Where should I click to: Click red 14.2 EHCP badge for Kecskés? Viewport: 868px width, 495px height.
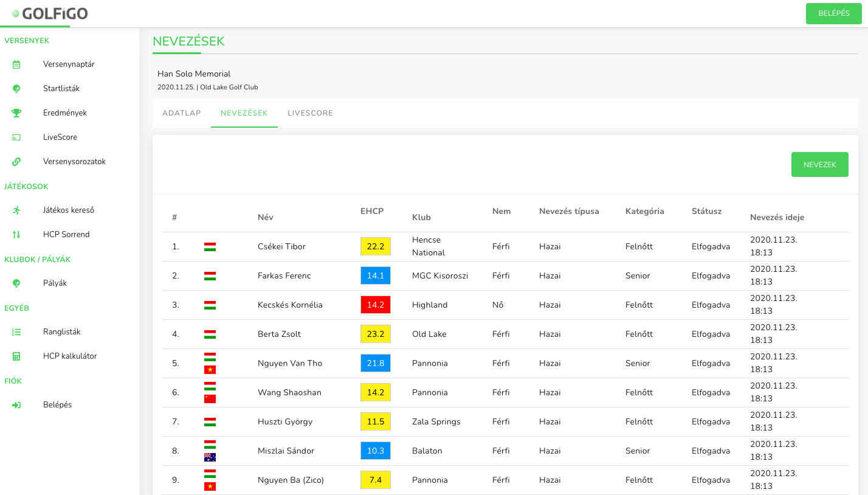click(x=376, y=305)
